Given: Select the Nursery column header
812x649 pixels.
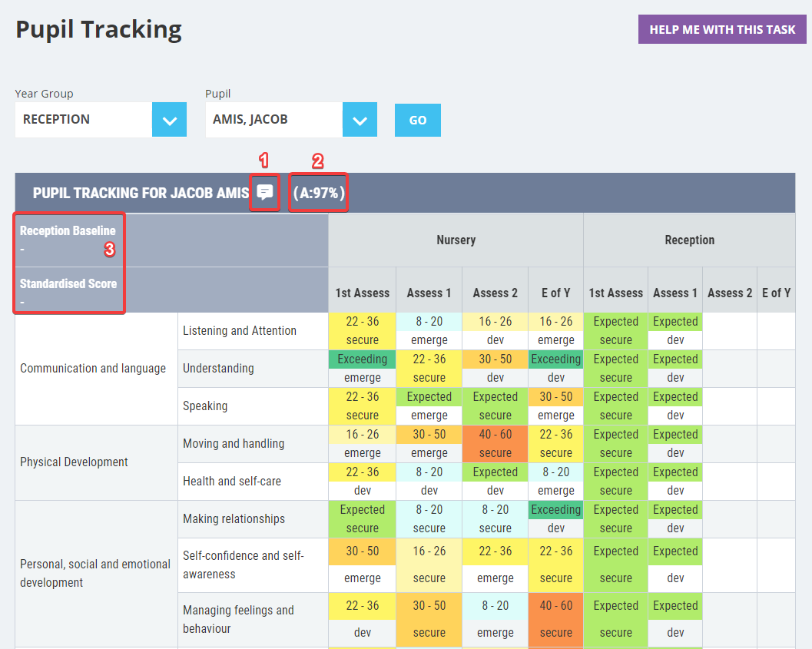Looking at the screenshot, I should click(456, 240).
